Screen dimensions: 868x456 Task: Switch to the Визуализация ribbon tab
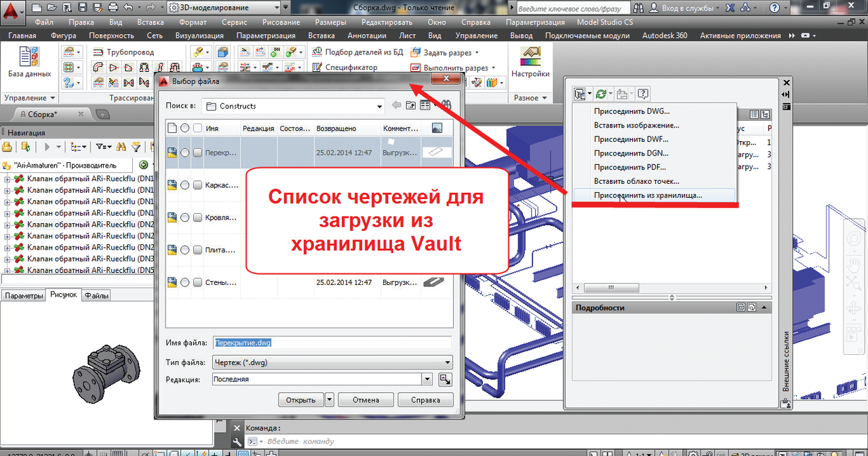[199, 35]
